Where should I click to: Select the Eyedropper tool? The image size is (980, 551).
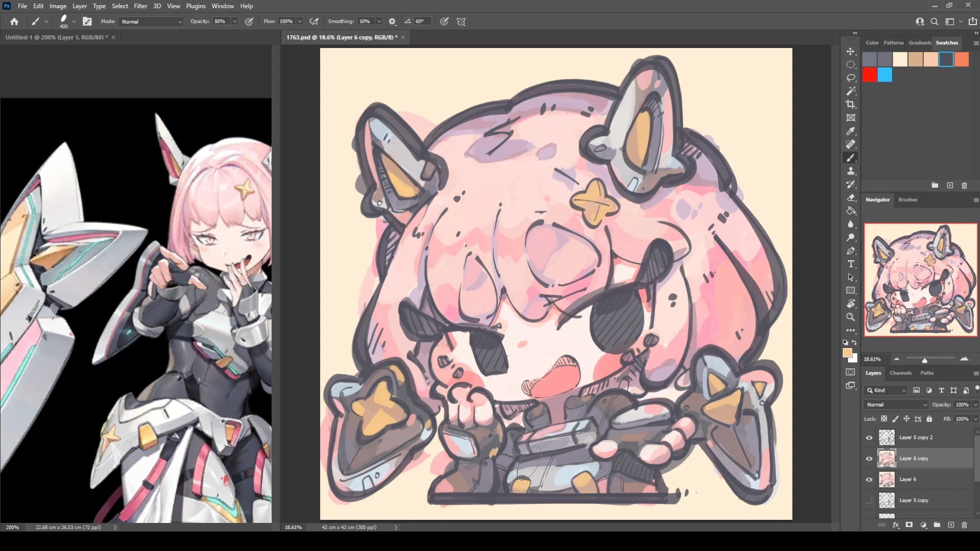(x=850, y=131)
